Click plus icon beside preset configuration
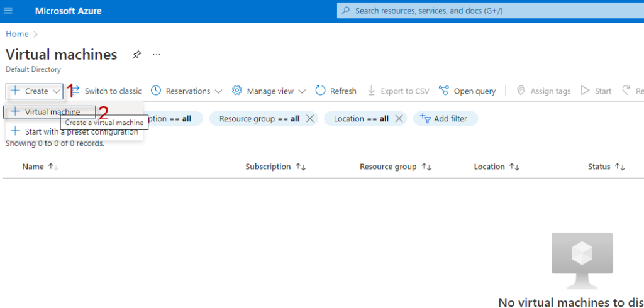This screenshot has width=644, height=308. tap(15, 131)
